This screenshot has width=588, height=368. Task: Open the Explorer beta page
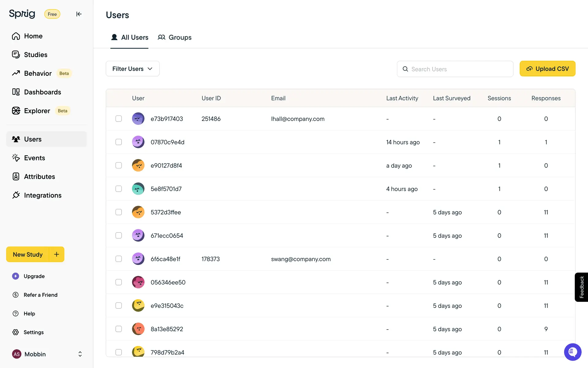coord(37,111)
